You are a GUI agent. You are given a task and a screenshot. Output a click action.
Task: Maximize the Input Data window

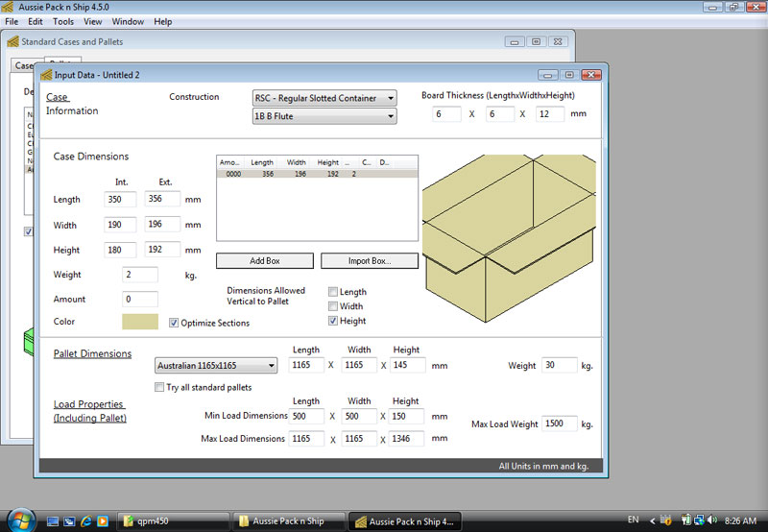(x=569, y=75)
